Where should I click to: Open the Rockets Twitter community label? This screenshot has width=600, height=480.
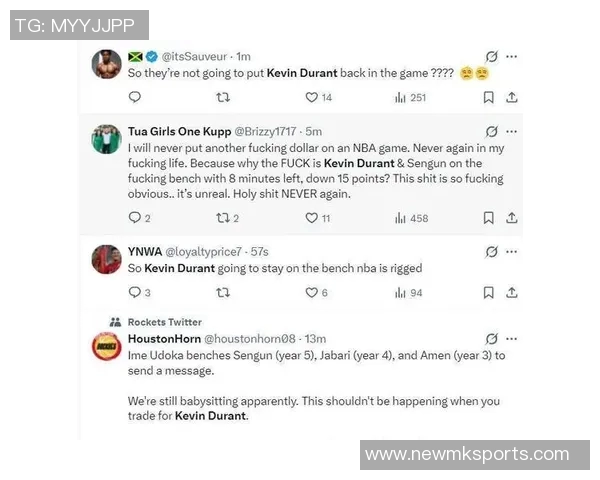click(165, 322)
